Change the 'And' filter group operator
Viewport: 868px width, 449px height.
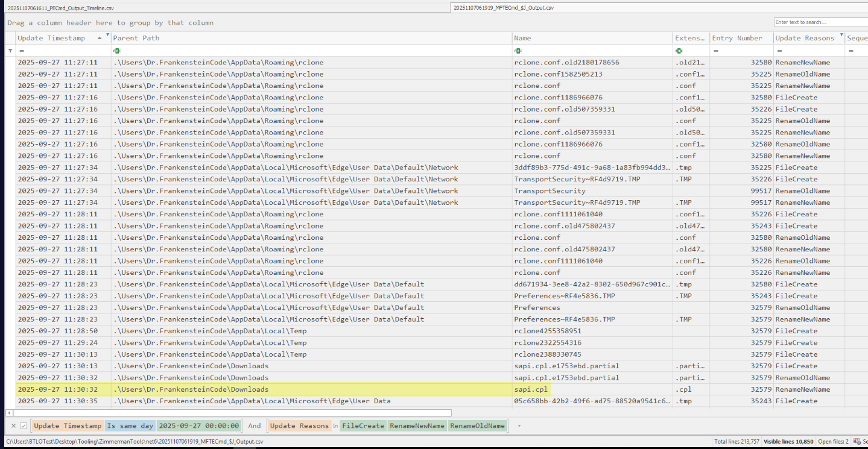[255, 425]
